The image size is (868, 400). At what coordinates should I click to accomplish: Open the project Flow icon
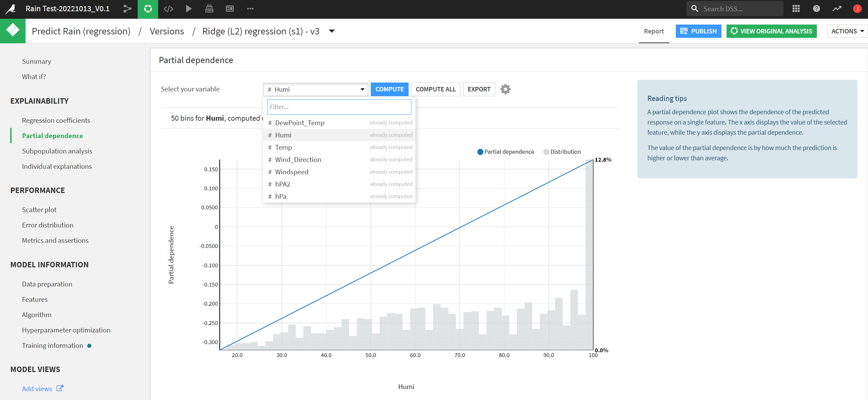pos(127,9)
